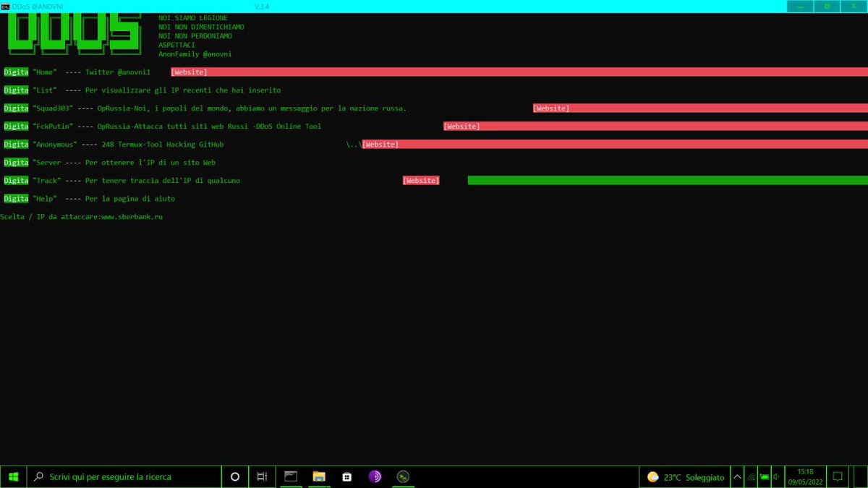Open Task View in the taskbar
The width and height of the screenshot is (868, 488).
point(262,477)
